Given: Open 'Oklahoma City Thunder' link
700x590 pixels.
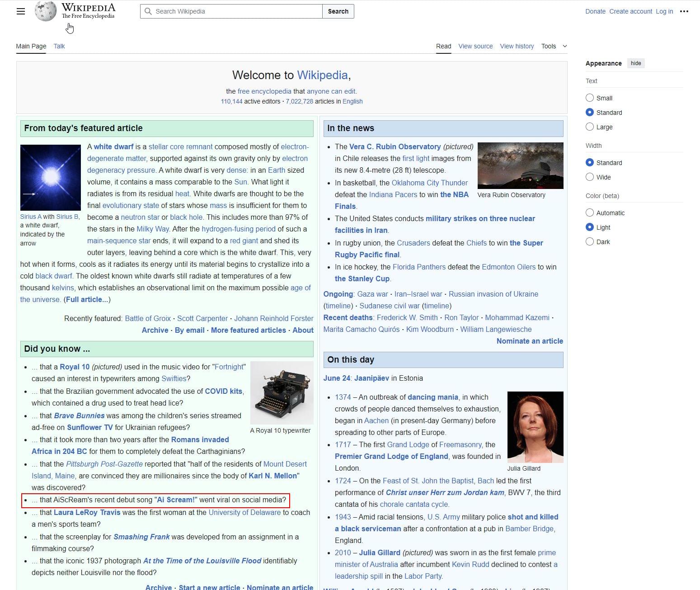Looking at the screenshot, I should 430,183.
